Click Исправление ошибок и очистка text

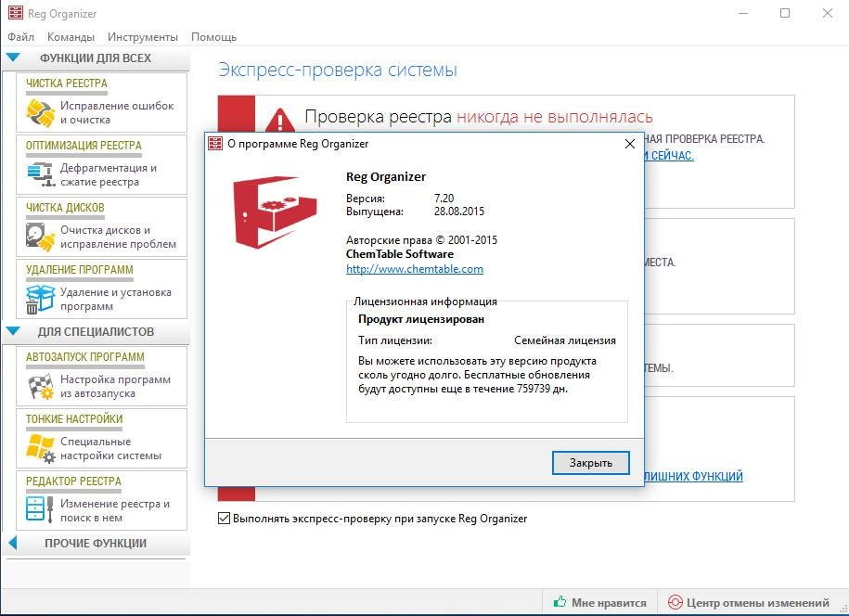pyautogui.click(x=117, y=112)
